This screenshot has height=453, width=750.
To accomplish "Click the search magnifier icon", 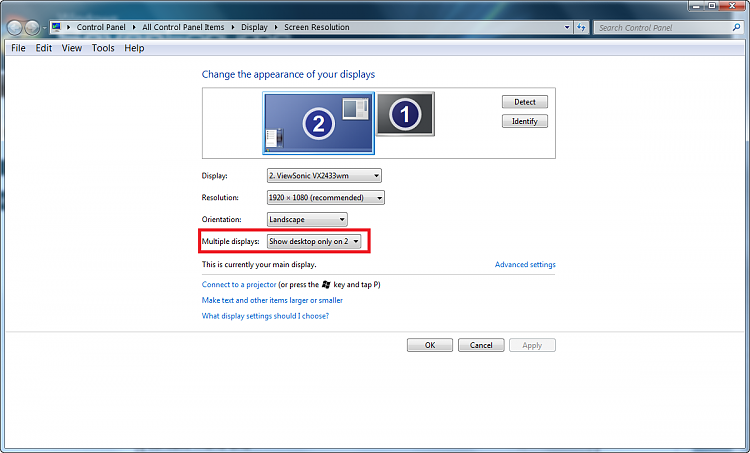I will 736,27.
